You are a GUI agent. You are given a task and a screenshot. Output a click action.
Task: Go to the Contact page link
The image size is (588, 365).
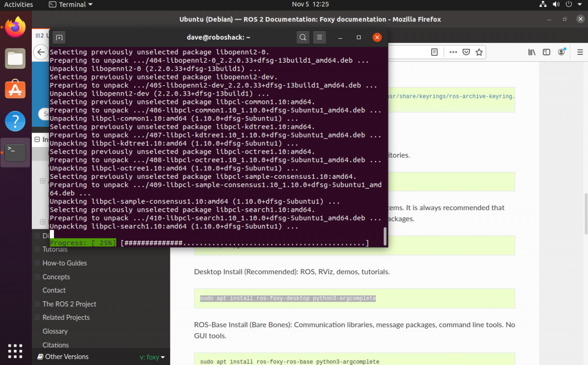pyautogui.click(x=54, y=290)
